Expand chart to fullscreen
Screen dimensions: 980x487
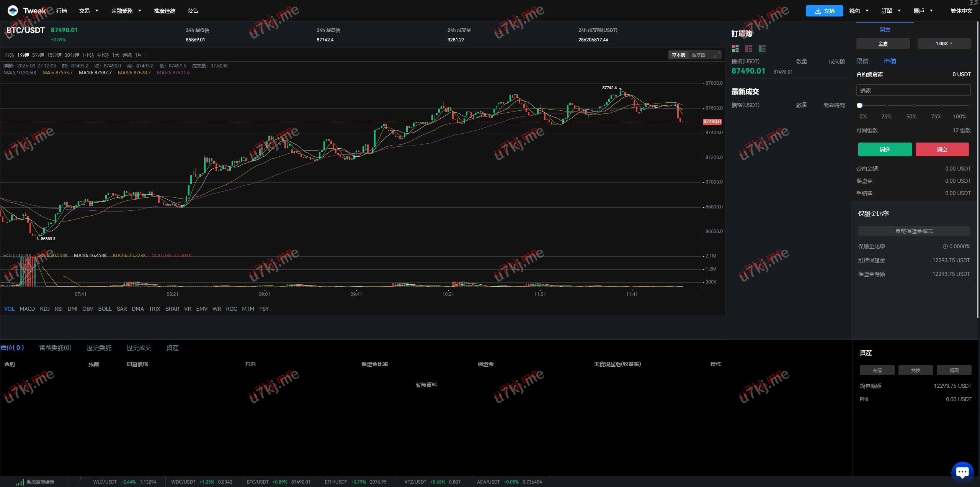coord(717,55)
